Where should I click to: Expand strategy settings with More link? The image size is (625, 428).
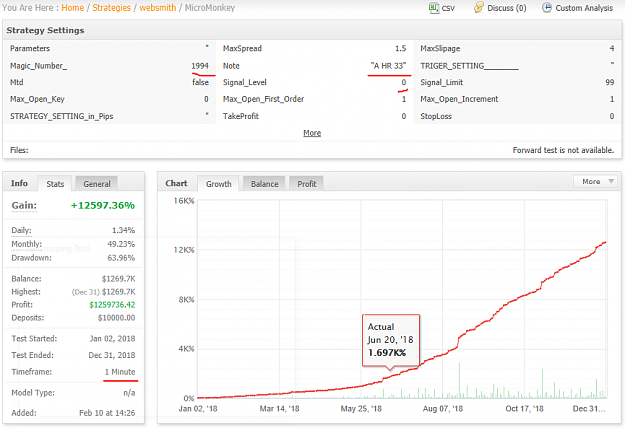coord(312,133)
